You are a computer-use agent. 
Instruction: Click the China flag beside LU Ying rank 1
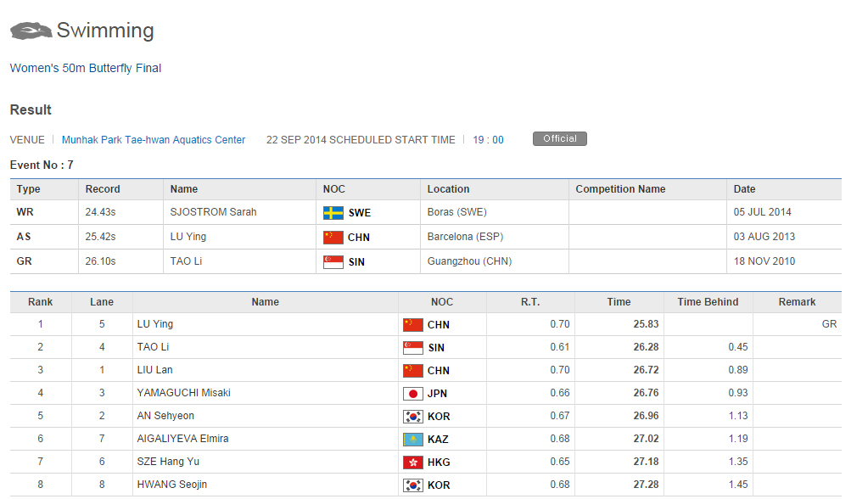click(413, 324)
